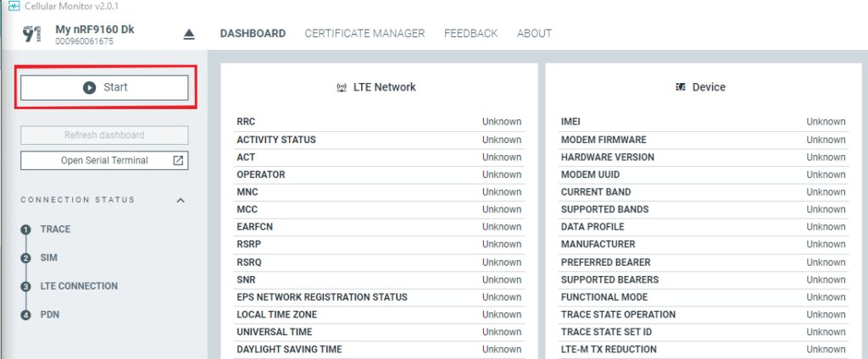Select step 4 PDN circle indicator
Viewport: 868px width, 359px height.
coord(25,316)
